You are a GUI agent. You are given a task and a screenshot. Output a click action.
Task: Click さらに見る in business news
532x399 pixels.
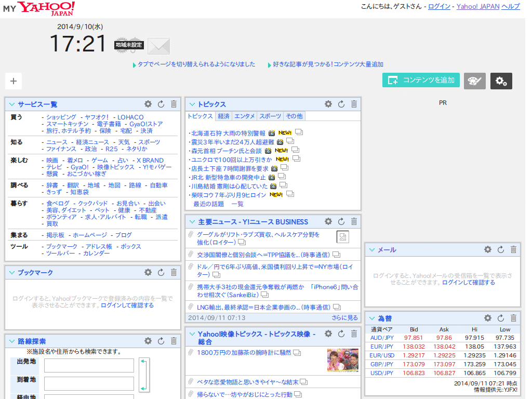345,317
